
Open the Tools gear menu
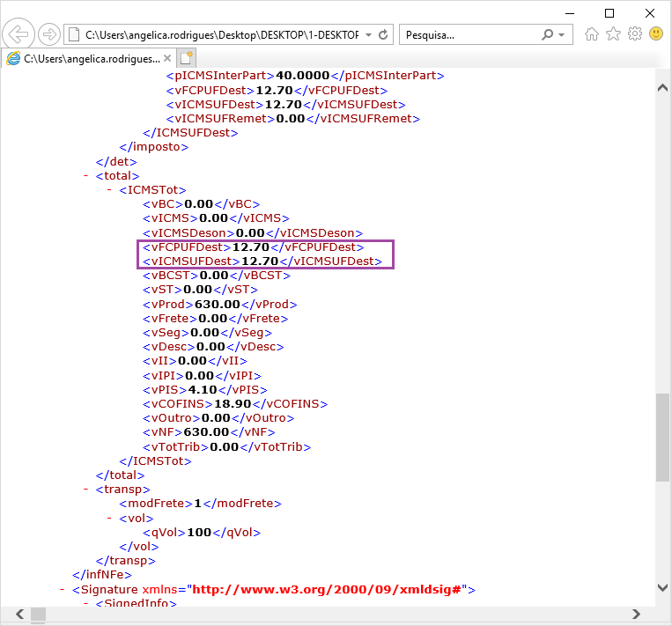point(634,34)
